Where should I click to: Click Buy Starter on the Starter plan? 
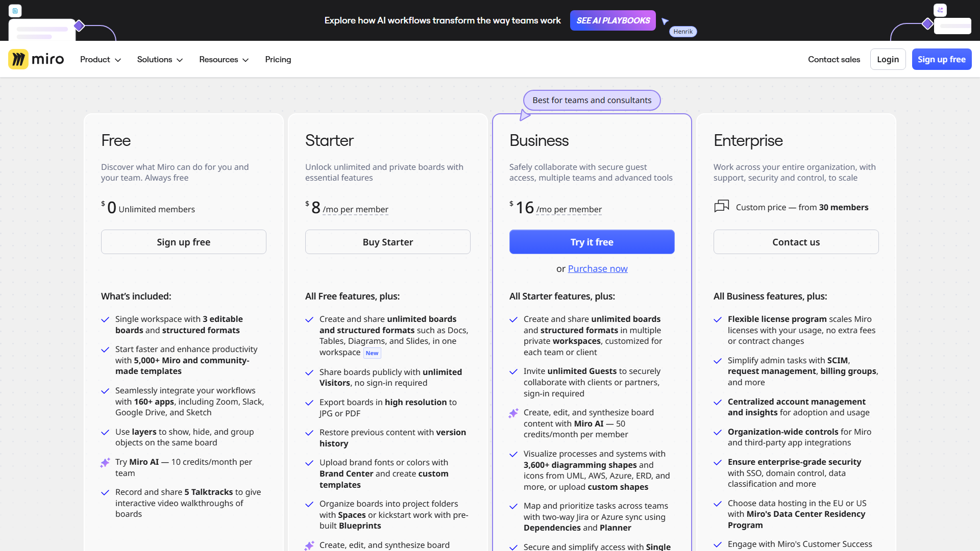pos(387,242)
